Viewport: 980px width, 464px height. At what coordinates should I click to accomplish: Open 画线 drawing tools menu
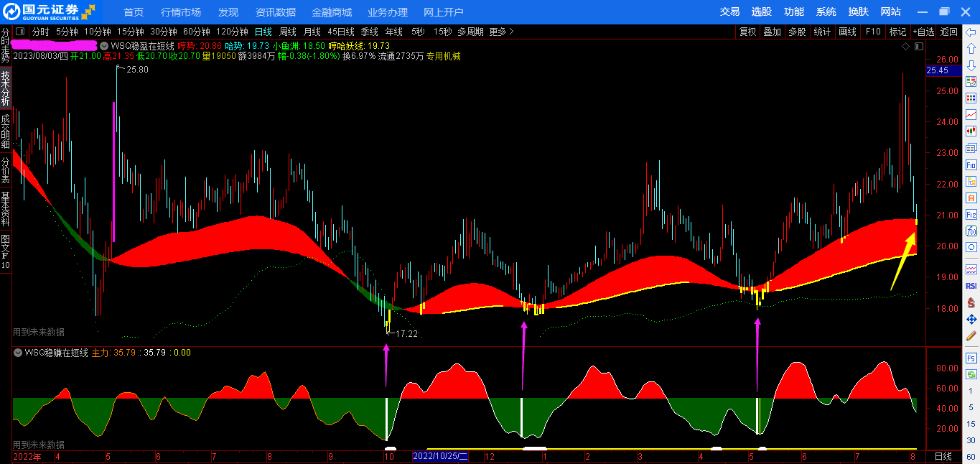[x=848, y=32]
